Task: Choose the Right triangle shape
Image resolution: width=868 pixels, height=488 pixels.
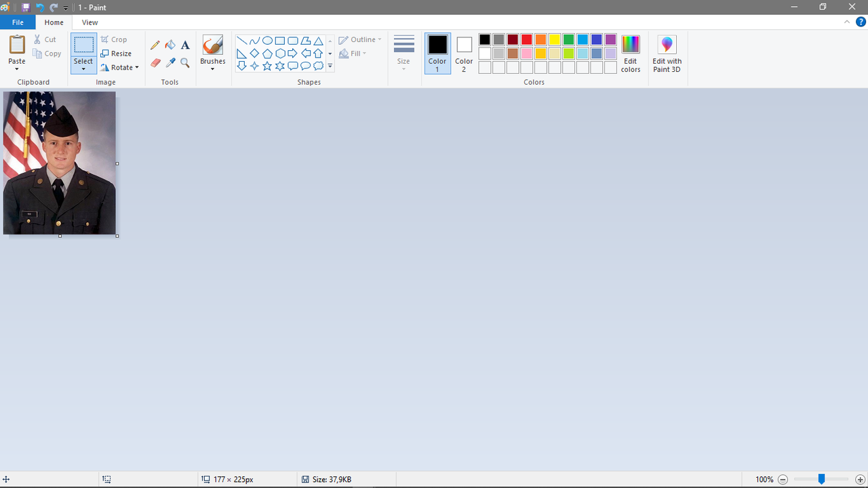Action: [x=241, y=54]
